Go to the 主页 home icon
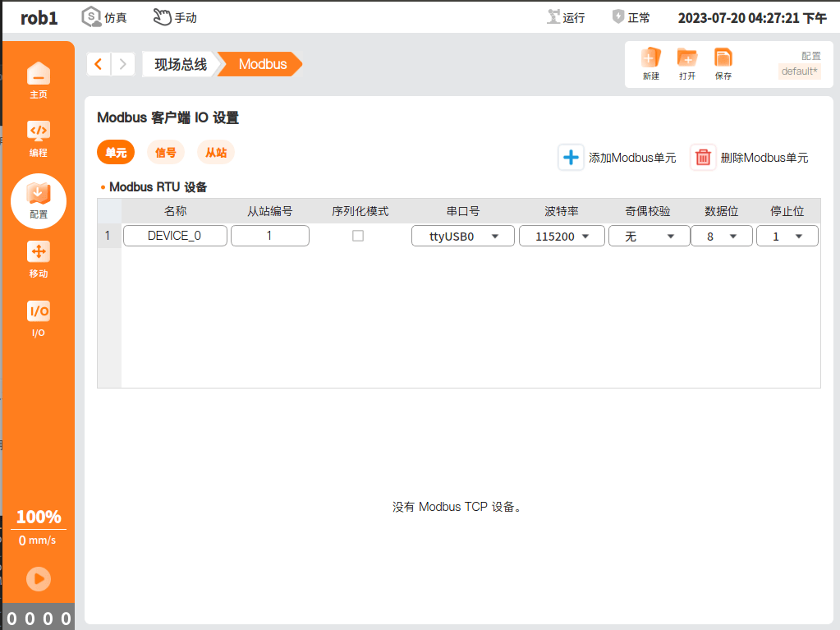The image size is (840, 630). (39, 74)
